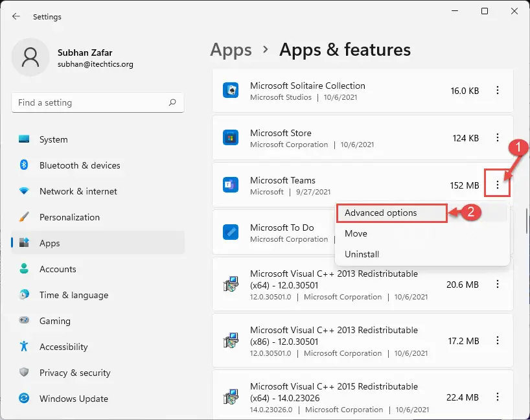Maximize the Settings window
The width and height of the screenshot is (530, 420).
[x=485, y=11]
